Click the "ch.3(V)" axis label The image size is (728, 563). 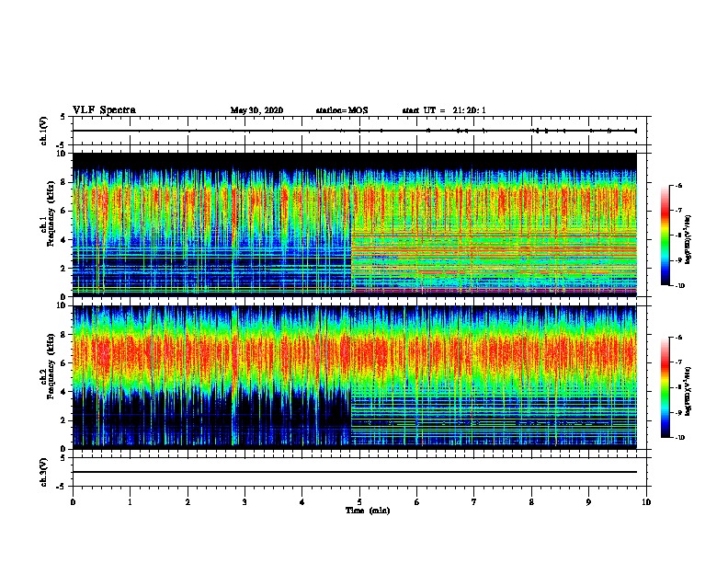click(x=44, y=472)
